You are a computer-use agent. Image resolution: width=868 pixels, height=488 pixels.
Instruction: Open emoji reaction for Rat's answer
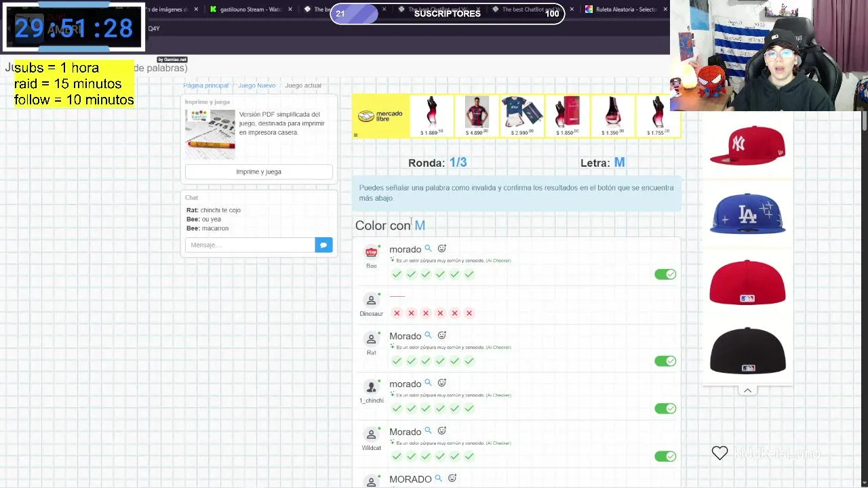click(x=442, y=335)
